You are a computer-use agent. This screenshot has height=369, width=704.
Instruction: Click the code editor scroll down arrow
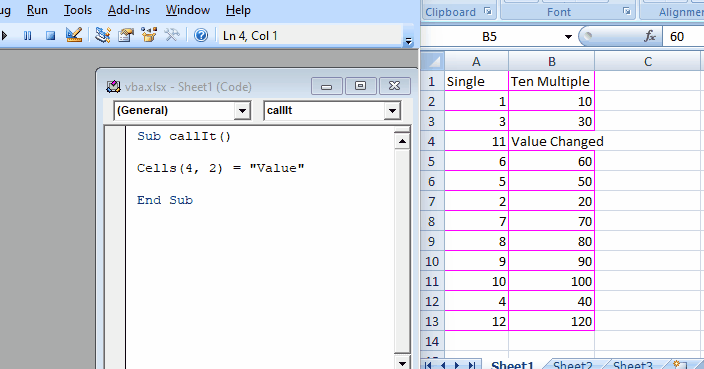tap(402, 363)
